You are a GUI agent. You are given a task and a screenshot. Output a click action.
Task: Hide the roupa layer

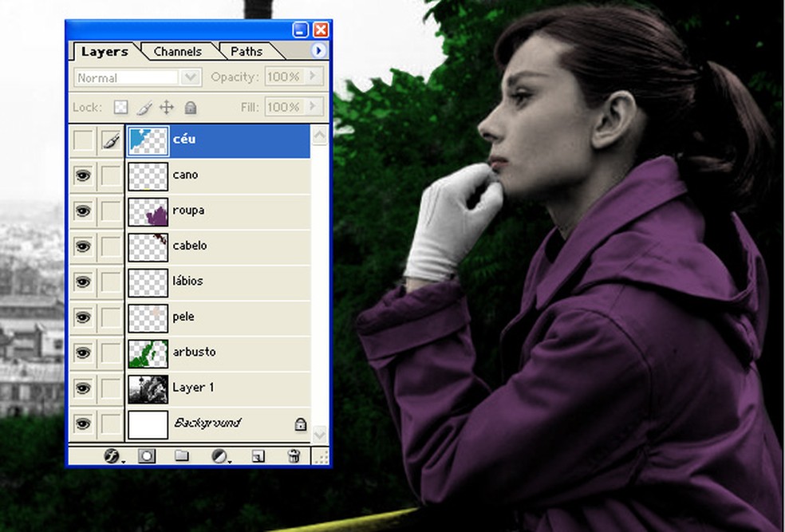83,211
